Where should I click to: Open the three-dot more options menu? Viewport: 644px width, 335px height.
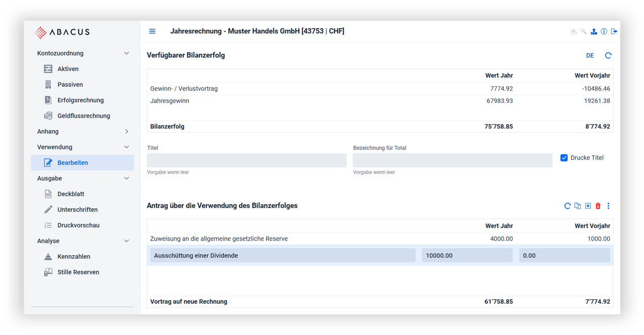pyautogui.click(x=608, y=206)
